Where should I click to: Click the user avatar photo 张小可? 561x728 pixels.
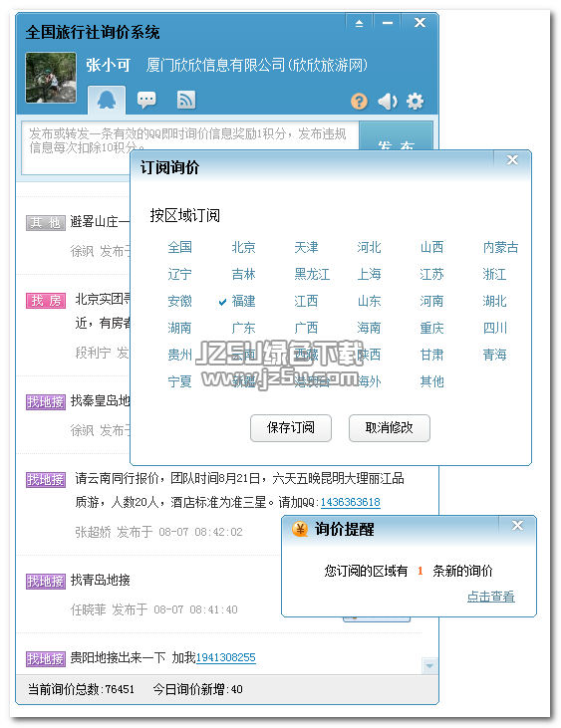pos(51,78)
